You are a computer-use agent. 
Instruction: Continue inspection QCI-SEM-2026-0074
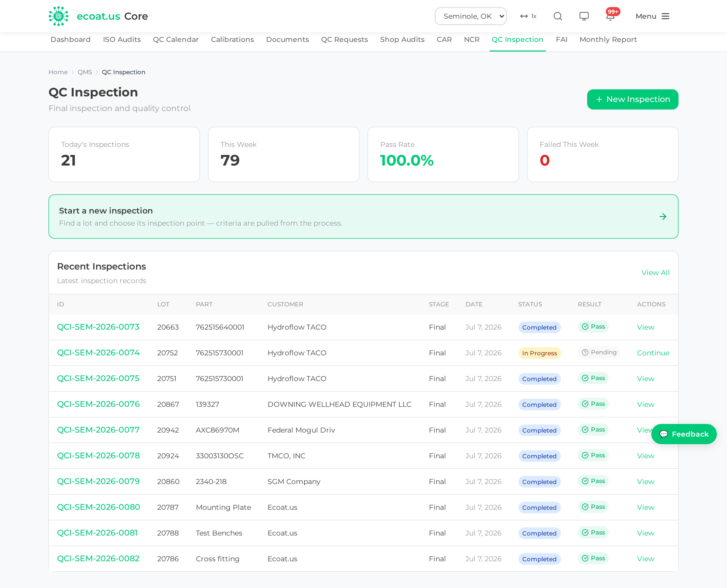click(653, 353)
